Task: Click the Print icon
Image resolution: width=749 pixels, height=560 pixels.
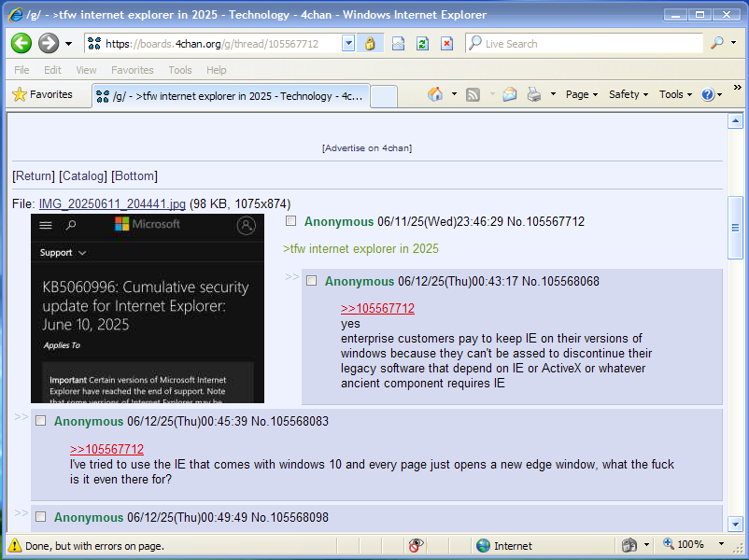Action: (x=534, y=94)
